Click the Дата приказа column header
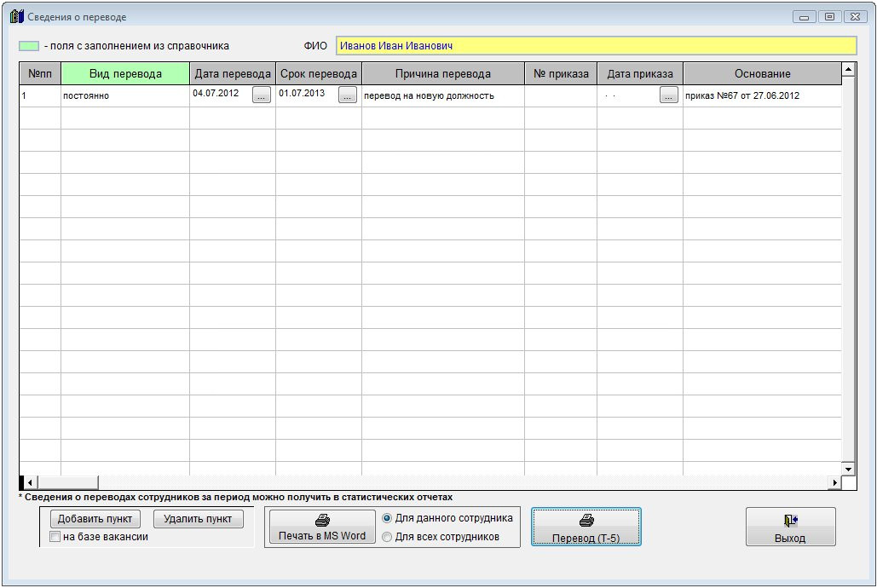The width and height of the screenshot is (877, 588). click(640, 74)
